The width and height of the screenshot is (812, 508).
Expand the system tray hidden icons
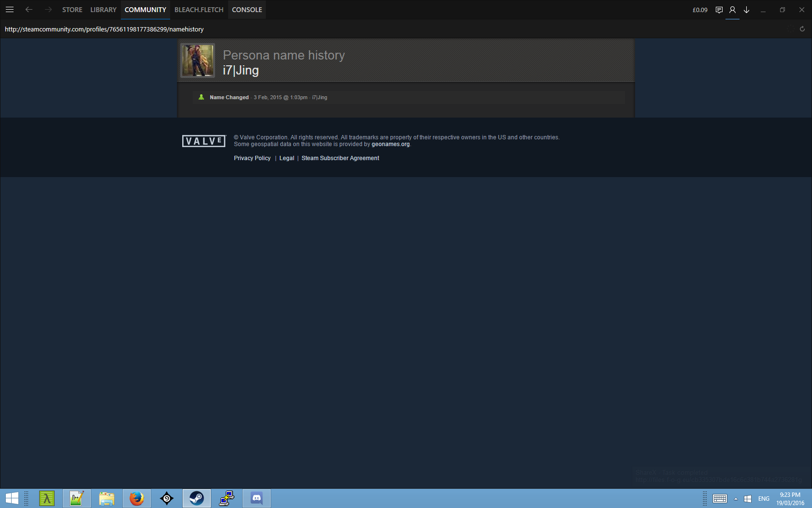coord(736,498)
